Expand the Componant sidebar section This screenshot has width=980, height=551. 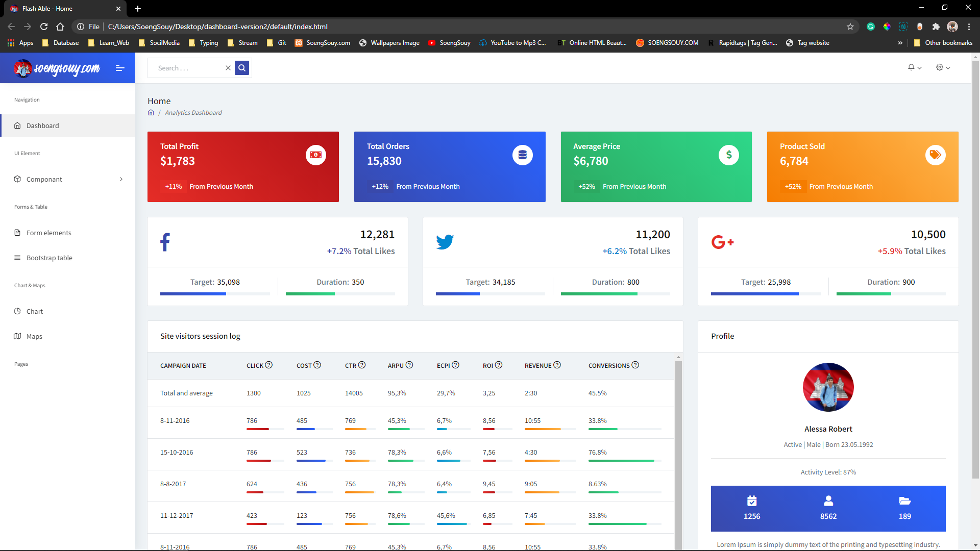(45, 179)
